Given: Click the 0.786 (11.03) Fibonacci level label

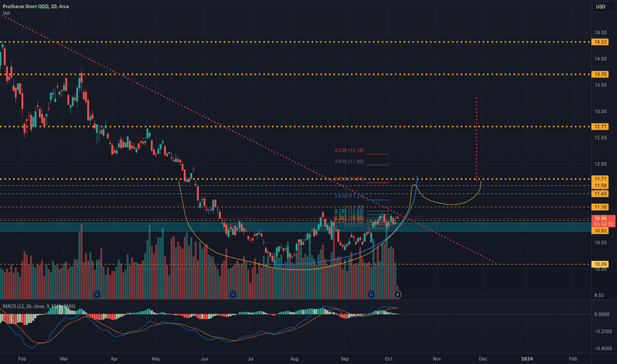Looking at the screenshot, I should point(349,211).
